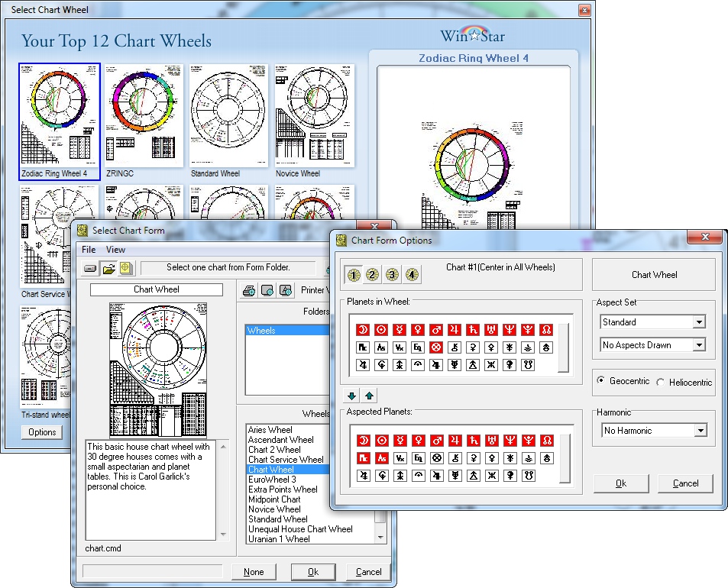Toggle Mars in Planets in Wheel
Image resolution: width=728 pixels, height=588 pixels.
(x=436, y=329)
